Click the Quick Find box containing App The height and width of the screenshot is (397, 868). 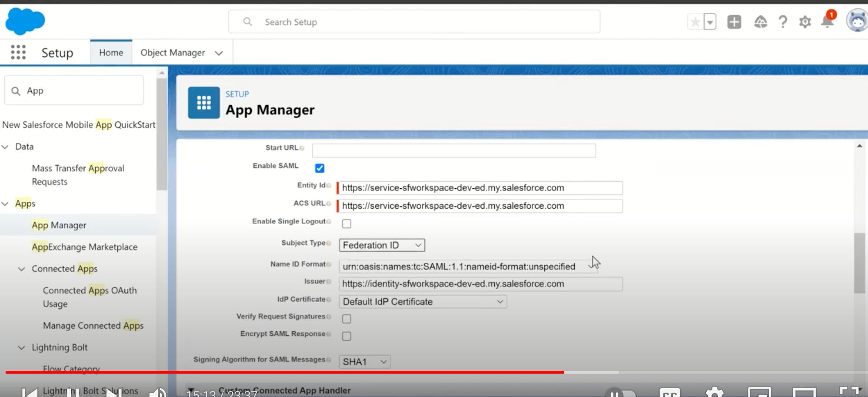74,91
